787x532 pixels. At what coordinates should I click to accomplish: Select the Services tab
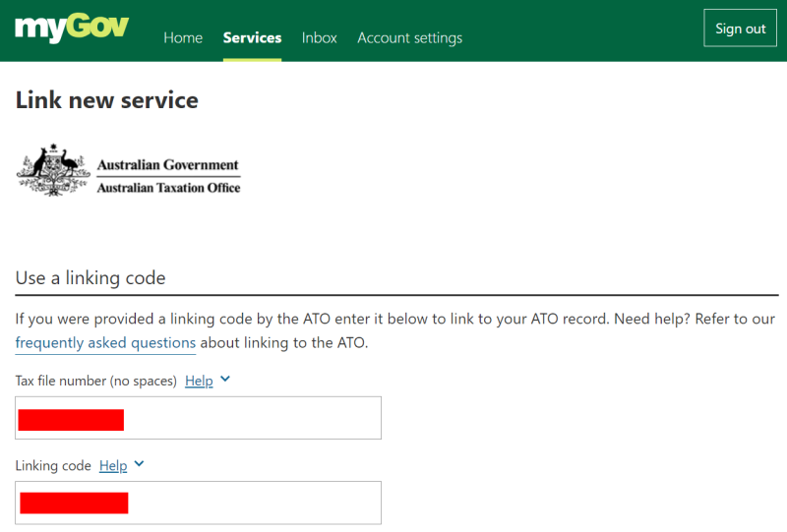point(252,37)
